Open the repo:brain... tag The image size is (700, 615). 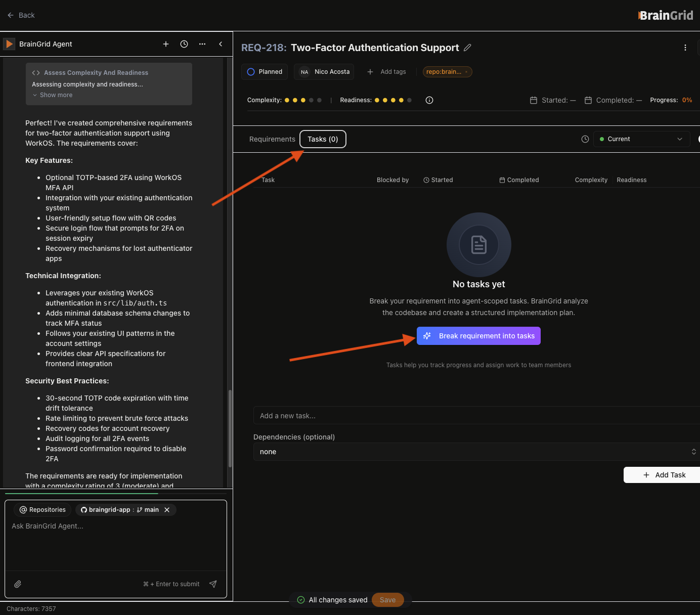click(x=444, y=72)
